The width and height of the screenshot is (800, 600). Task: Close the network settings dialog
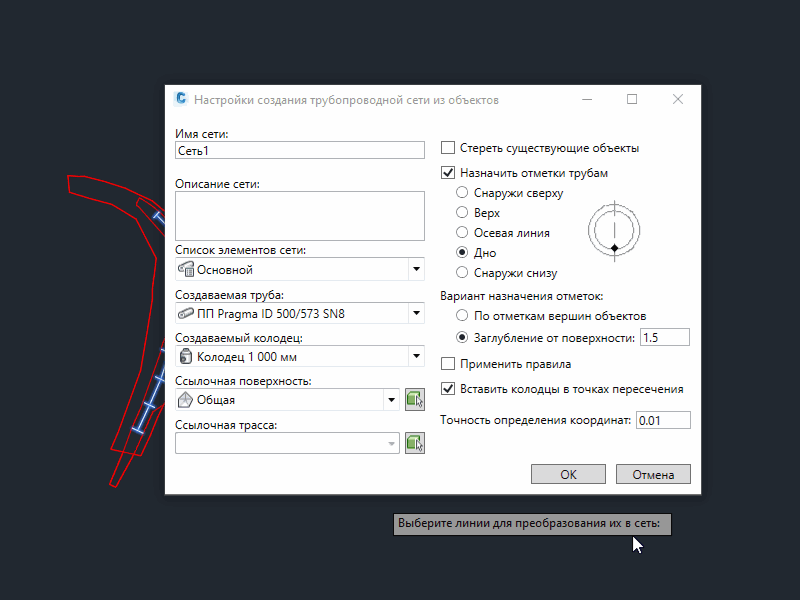[678, 99]
